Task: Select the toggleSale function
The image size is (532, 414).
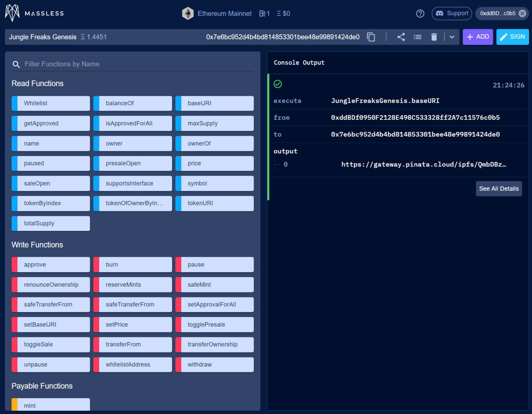Action: (51, 345)
